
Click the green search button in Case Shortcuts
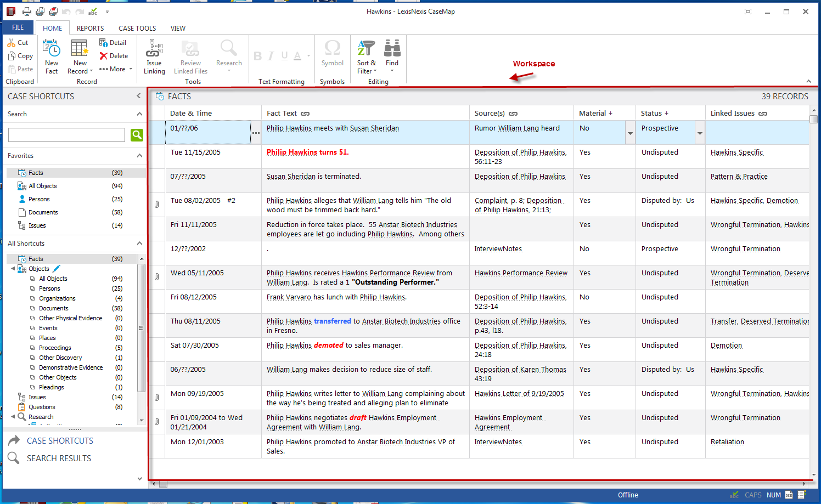point(137,135)
